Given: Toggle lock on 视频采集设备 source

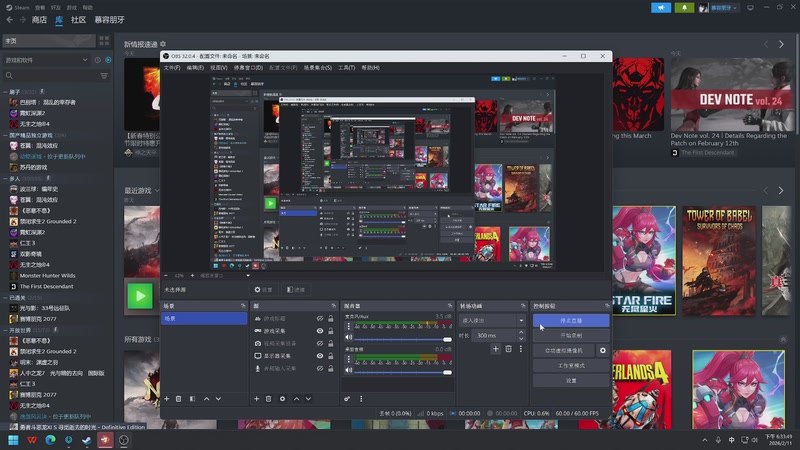Looking at the screenshot, I should (x=331, y=343).
